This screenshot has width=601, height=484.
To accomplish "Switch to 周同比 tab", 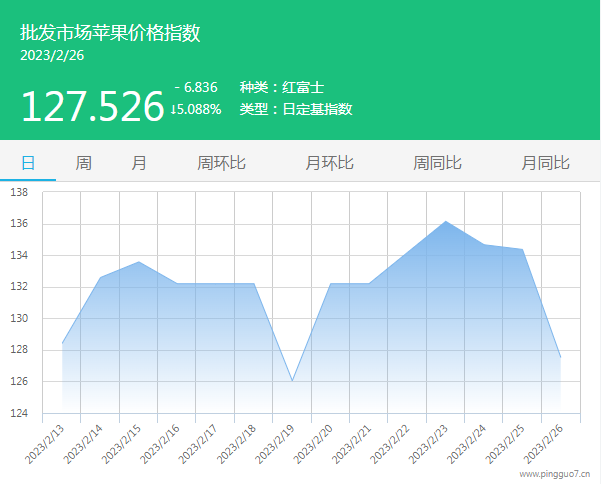I will point(437,163).
